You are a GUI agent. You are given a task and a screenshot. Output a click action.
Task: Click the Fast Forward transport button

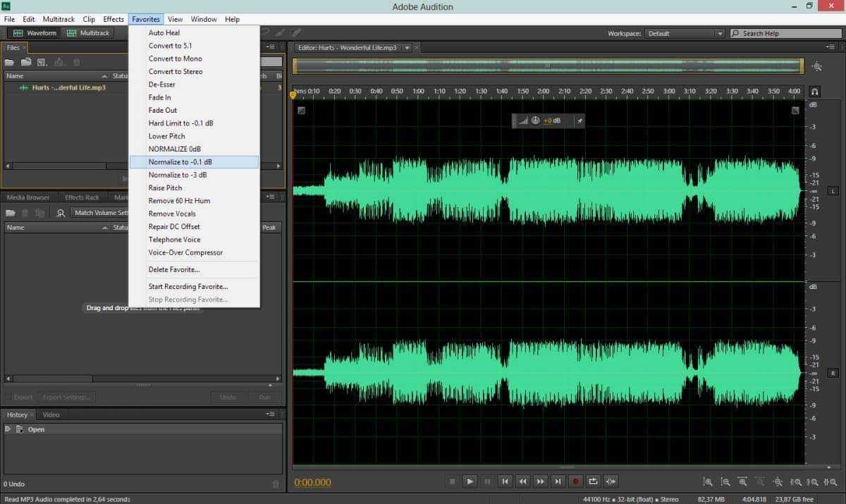540,481
